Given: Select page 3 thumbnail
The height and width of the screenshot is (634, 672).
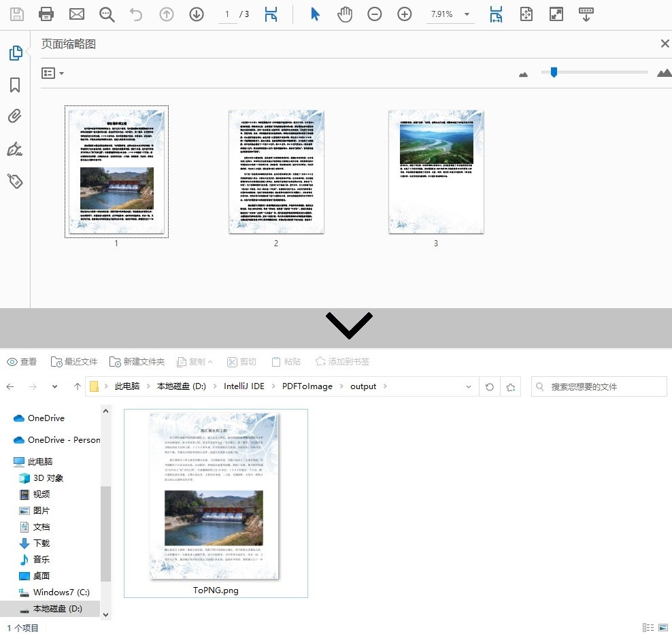Looking at the screenshot, I should [436, 171].
